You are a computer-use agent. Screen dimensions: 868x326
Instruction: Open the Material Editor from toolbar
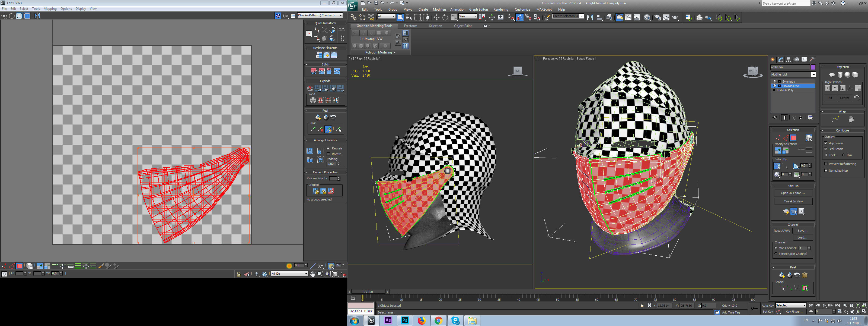tap(647, 17)
